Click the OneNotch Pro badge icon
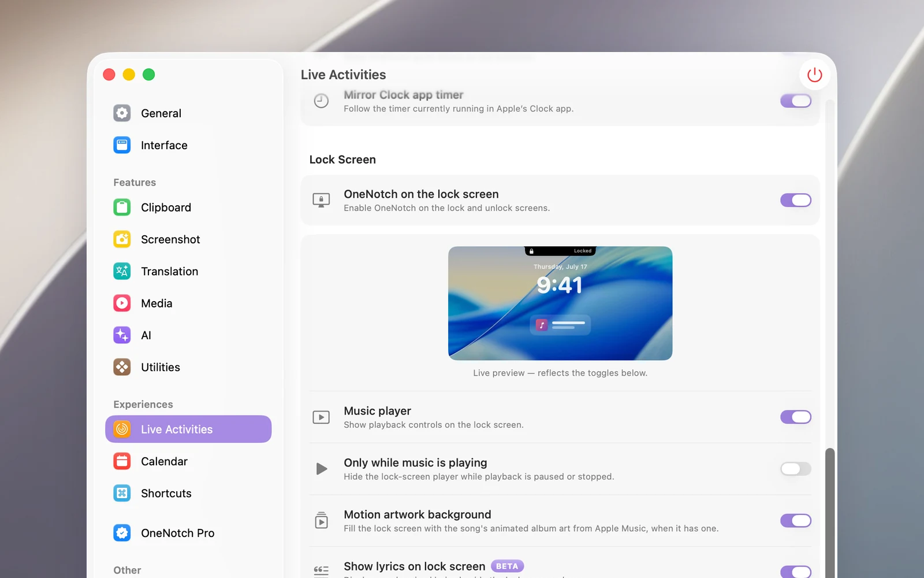Screen dimensions: 924x578 122,533
